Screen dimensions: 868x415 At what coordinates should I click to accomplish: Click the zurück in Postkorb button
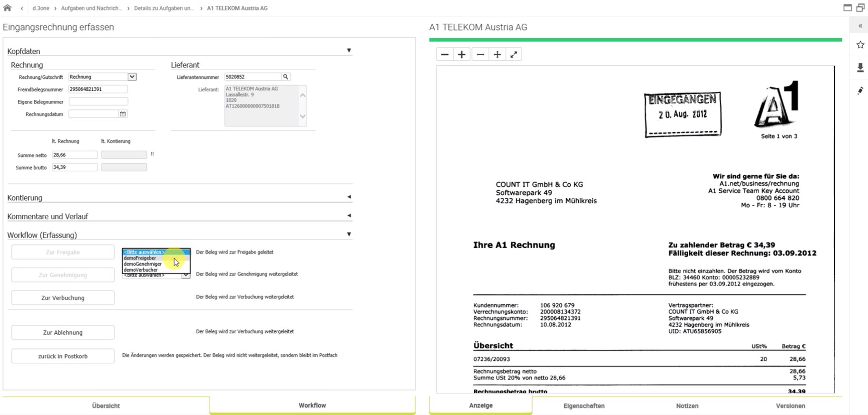coord(63,356)
